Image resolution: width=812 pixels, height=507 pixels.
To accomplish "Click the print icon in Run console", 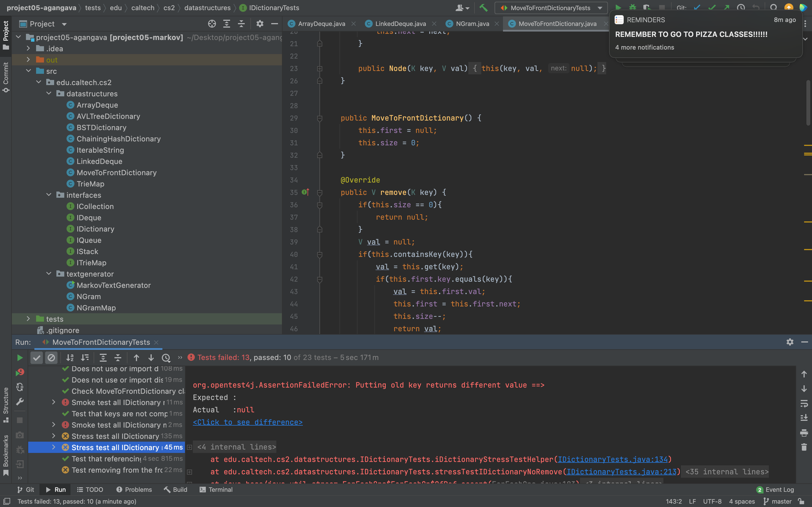I will (x=804, y=433).
